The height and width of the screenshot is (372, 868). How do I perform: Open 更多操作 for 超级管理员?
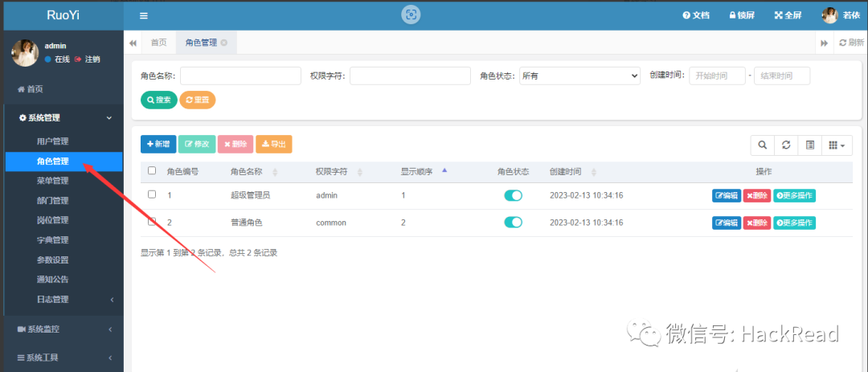tap(794, 195)
